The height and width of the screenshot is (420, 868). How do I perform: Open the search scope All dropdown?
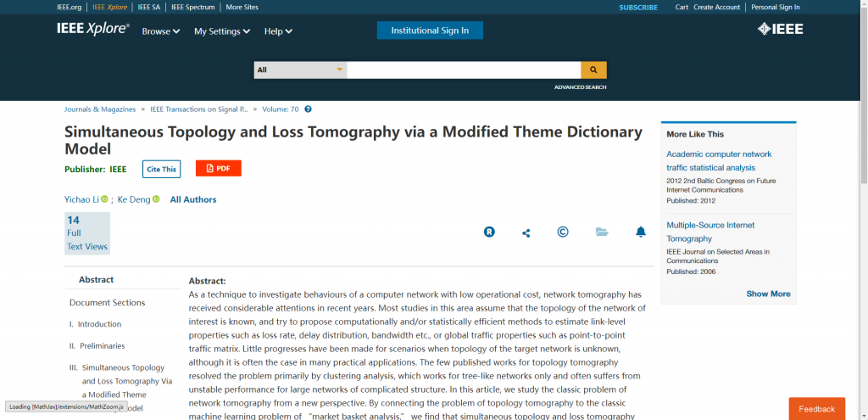(301, 70)
